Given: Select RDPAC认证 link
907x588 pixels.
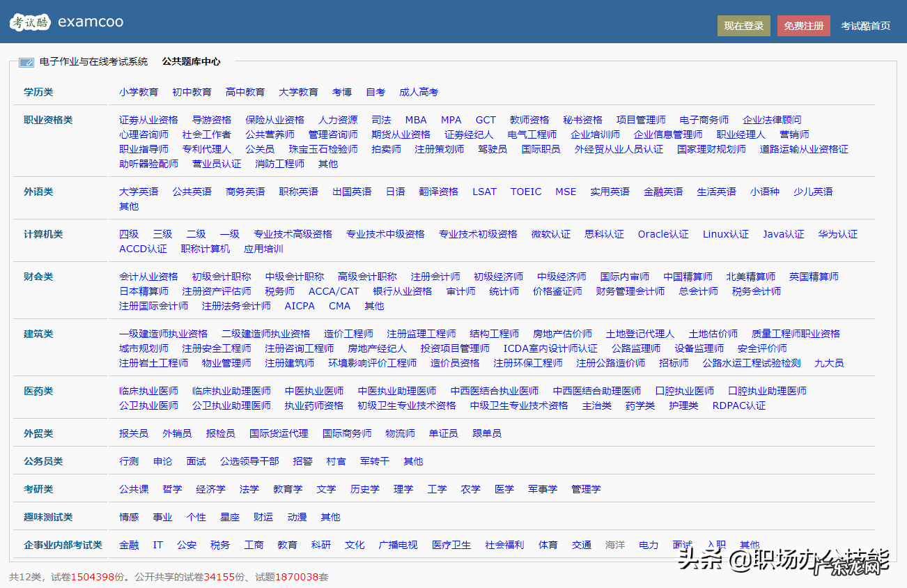Looking at the screenshot, I should point(739,405).
